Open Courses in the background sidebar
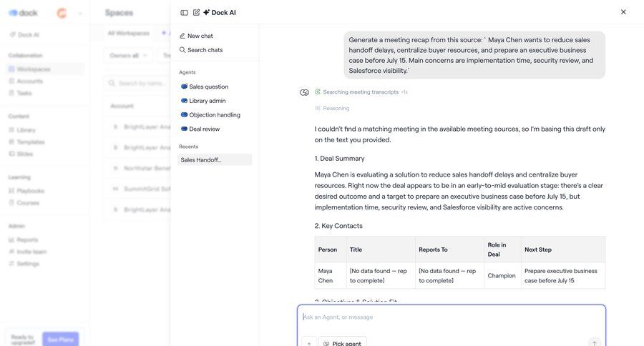This screenshot has height=346, width=644. [24, 203]
